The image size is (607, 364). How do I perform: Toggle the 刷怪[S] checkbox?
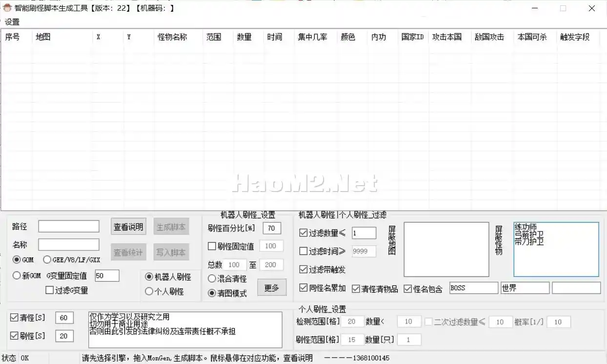click(x=28, y=336)
